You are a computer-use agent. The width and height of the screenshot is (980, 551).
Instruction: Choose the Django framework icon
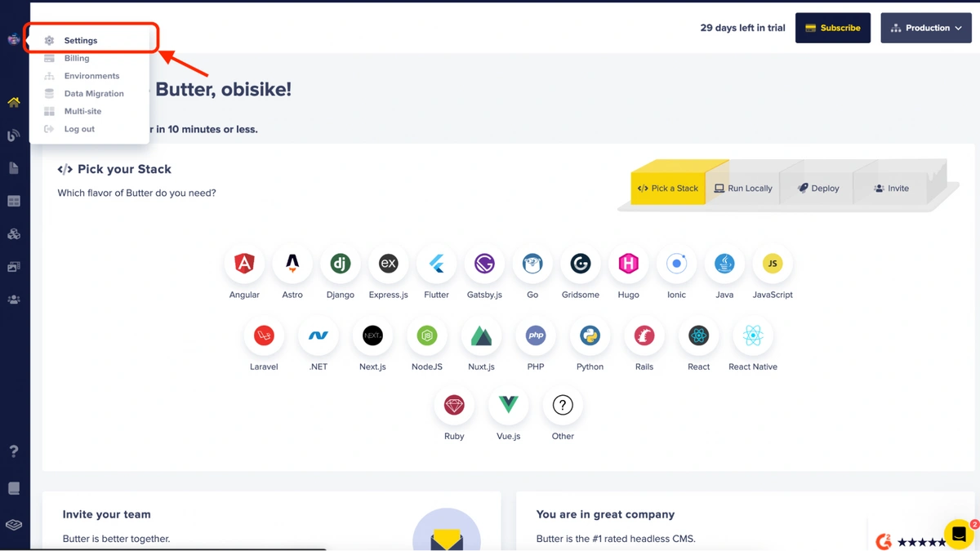point(340,264)
